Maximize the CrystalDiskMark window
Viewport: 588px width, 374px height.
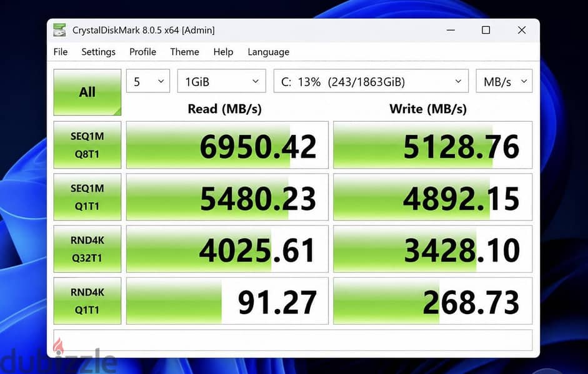(486, 30)
